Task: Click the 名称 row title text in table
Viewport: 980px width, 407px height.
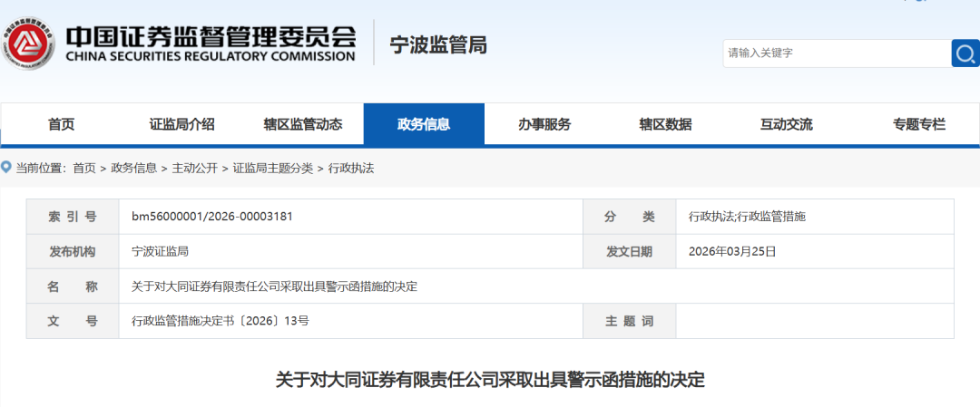Action: 274,286
